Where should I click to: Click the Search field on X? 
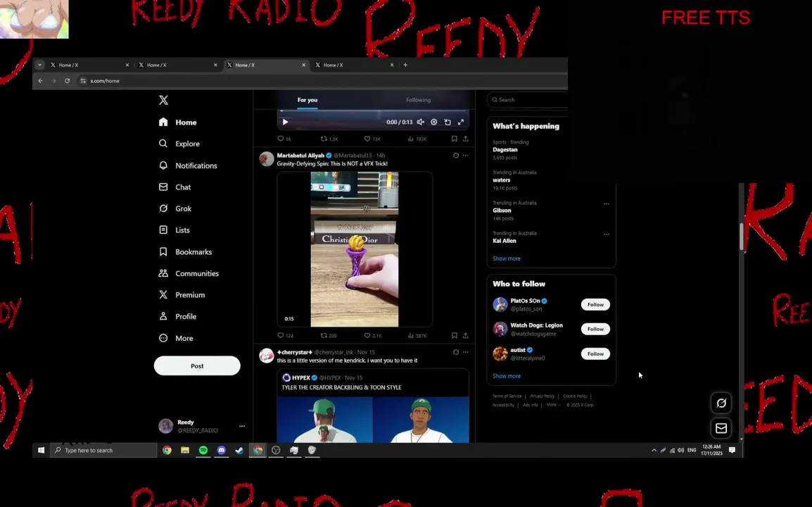pos(528,99)
